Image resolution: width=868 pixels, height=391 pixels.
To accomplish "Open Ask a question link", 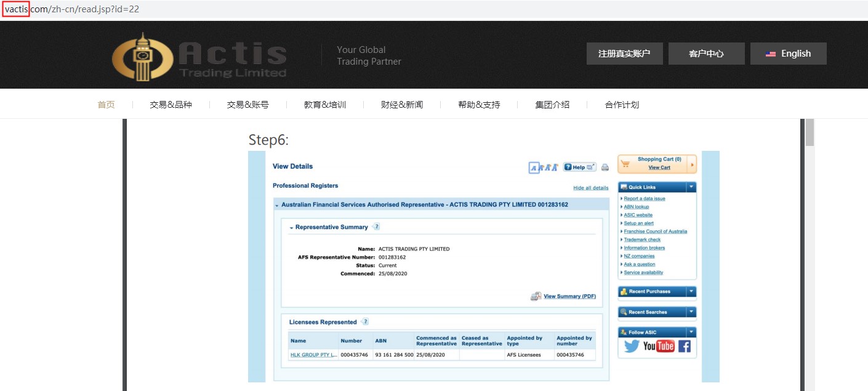I will click(x=640, y=264).
